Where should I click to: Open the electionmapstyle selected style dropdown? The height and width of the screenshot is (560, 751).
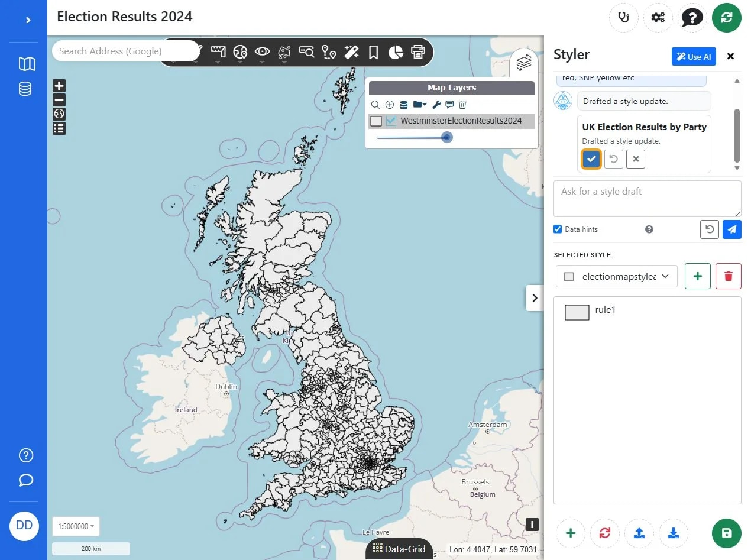click(617, 276)
